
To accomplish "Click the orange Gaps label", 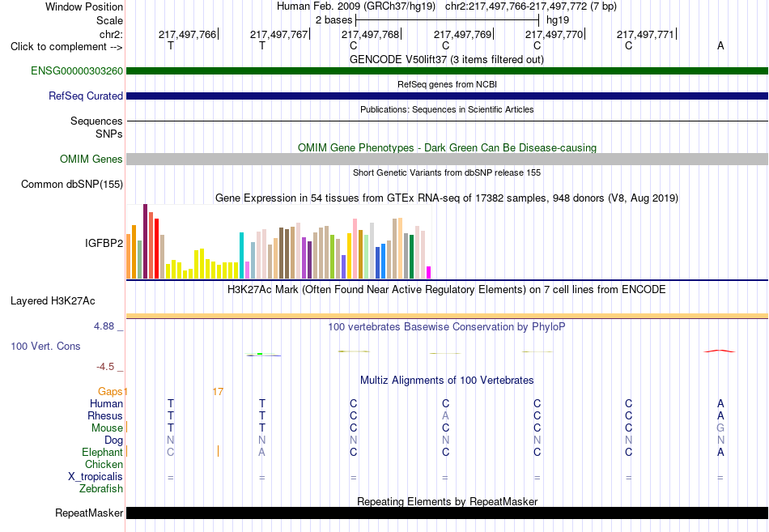I will pos(110,392).
